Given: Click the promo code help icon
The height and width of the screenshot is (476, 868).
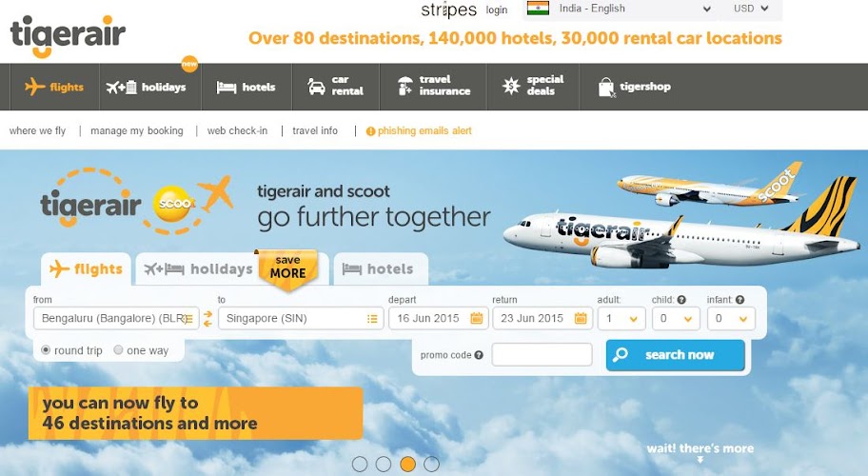Looking at the screenshot, I should [479, 355].
